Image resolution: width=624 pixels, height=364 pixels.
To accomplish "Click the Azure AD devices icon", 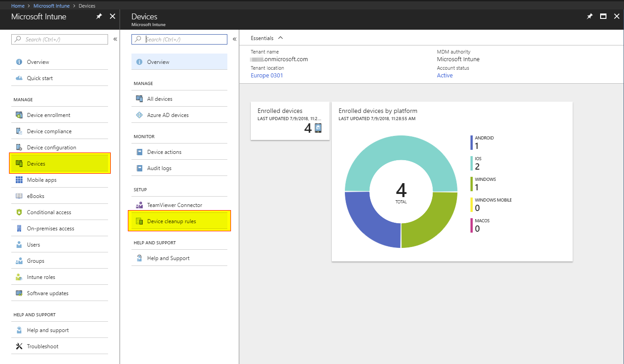I will click(139, 115).
